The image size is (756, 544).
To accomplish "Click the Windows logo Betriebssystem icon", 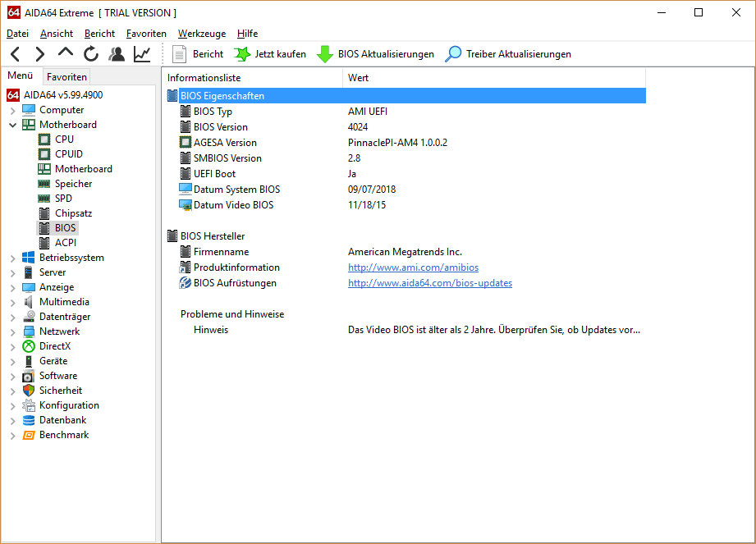I will [x=29, y=258].
